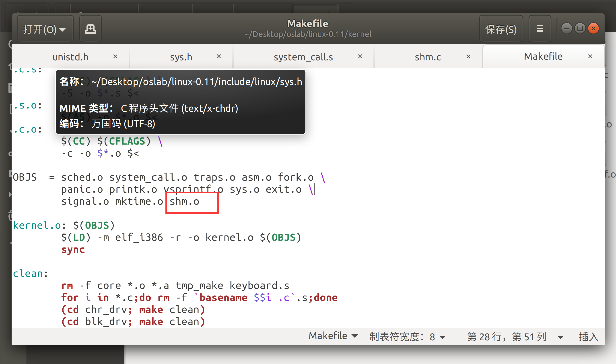Click on exit.o in OBJS list
This screenshot has width=616, height=364.
coord(284,189)
